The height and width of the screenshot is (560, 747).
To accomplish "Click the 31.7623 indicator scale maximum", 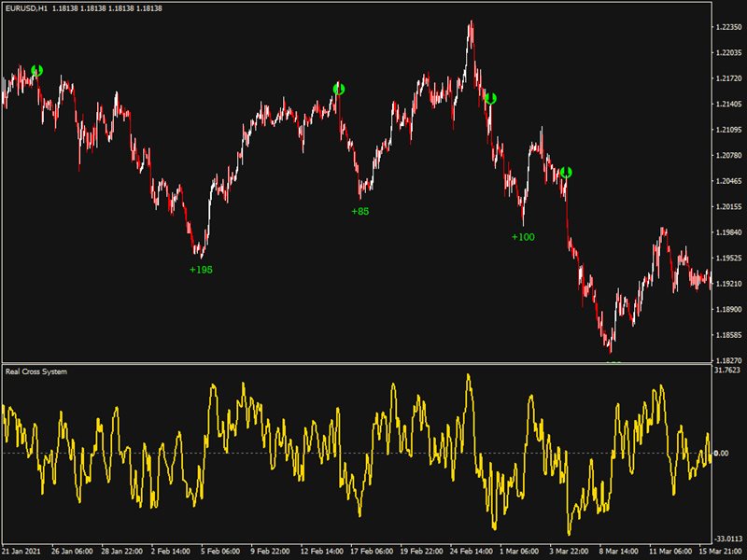I will (x=727, y=371).
